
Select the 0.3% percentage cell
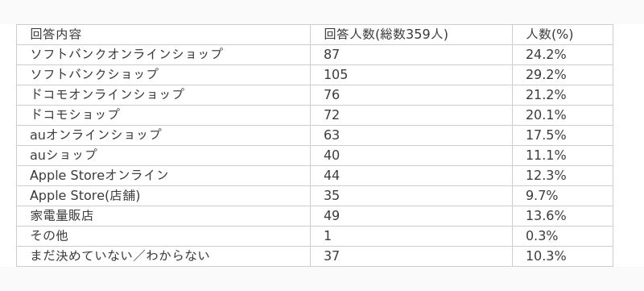coord(562,236)
